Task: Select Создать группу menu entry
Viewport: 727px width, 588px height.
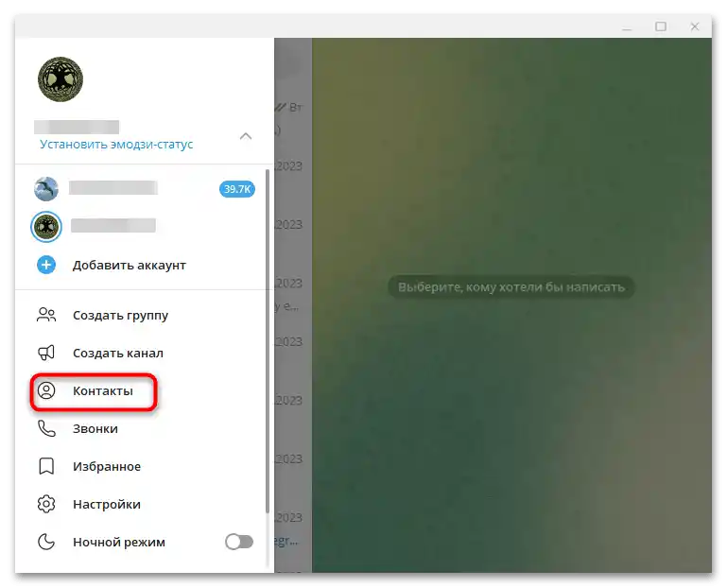Action: pos(121,316)
